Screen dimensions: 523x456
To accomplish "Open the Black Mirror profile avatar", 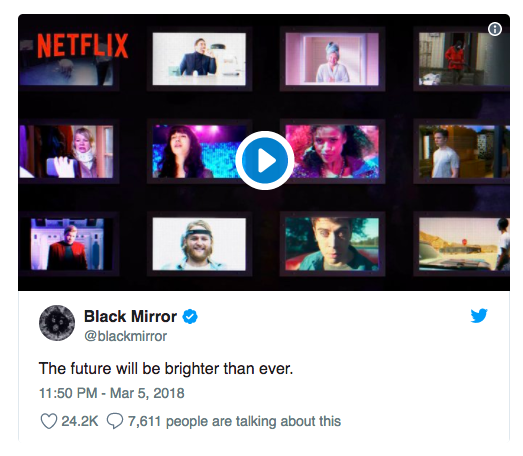I will pyautogui.click(x=57, y=323).
